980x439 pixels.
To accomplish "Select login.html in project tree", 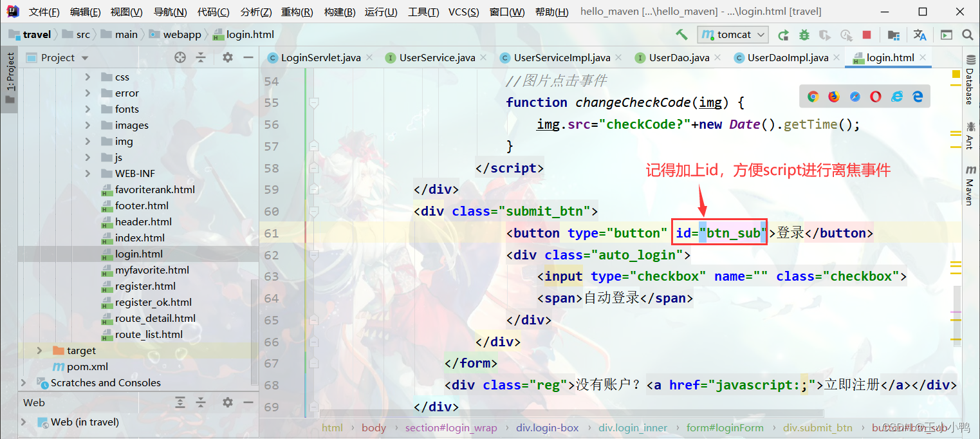I will point(138,254).
